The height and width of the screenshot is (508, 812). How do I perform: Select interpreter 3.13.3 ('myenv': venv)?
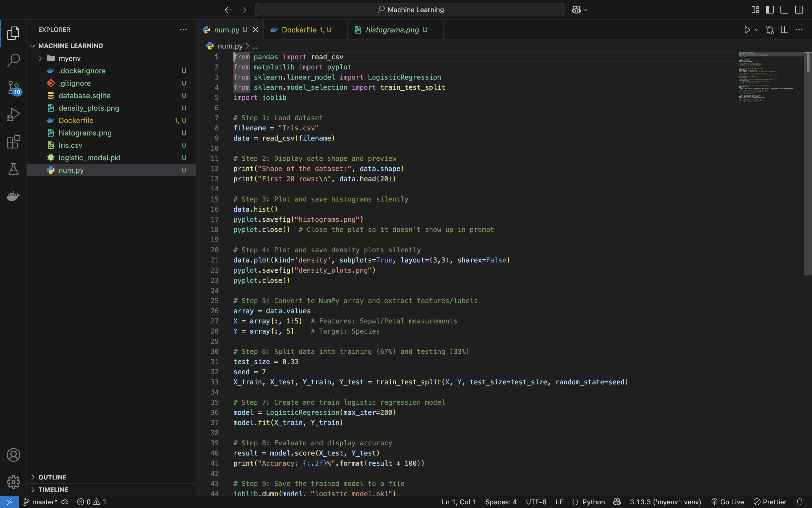point(665,502)
